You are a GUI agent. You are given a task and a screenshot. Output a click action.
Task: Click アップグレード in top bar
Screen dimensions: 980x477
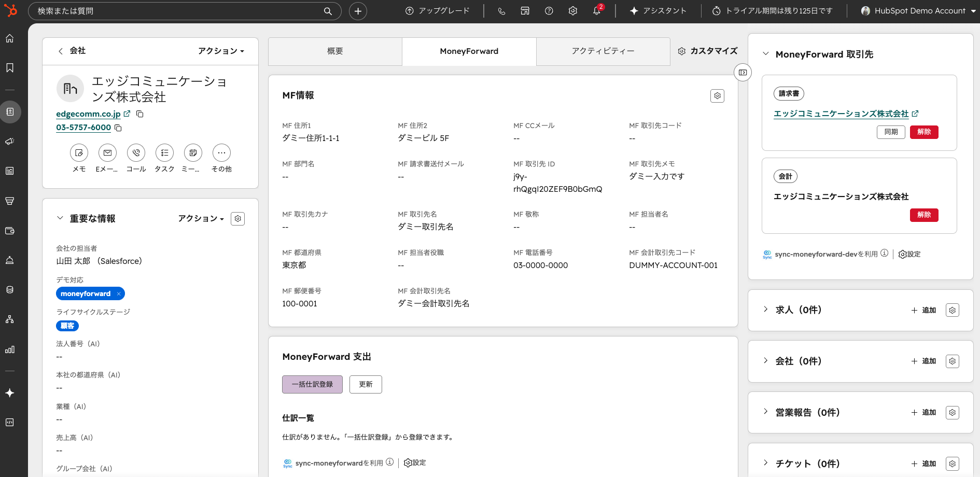437,11
